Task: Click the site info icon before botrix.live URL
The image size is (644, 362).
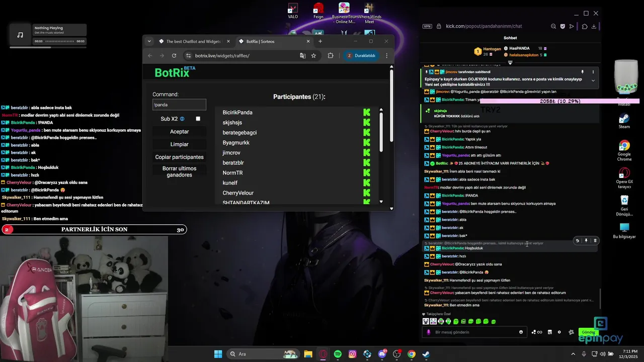Action: (x=189, y=56)
